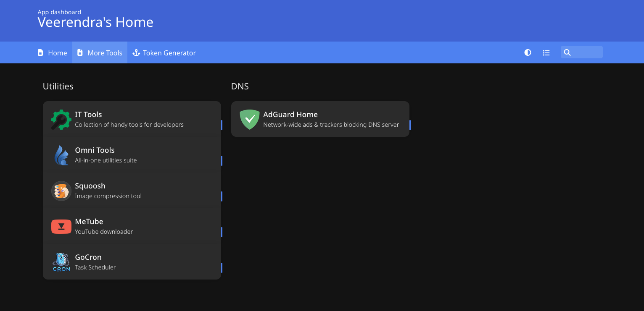644x311 pixels.
Task: Click the anchor icon beside Token Generator
Action: tap(136, 52)
